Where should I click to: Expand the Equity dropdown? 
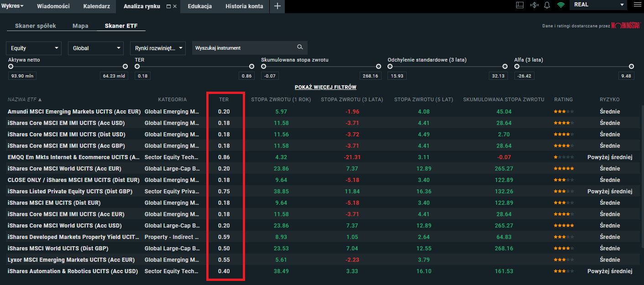coord(34,48)
